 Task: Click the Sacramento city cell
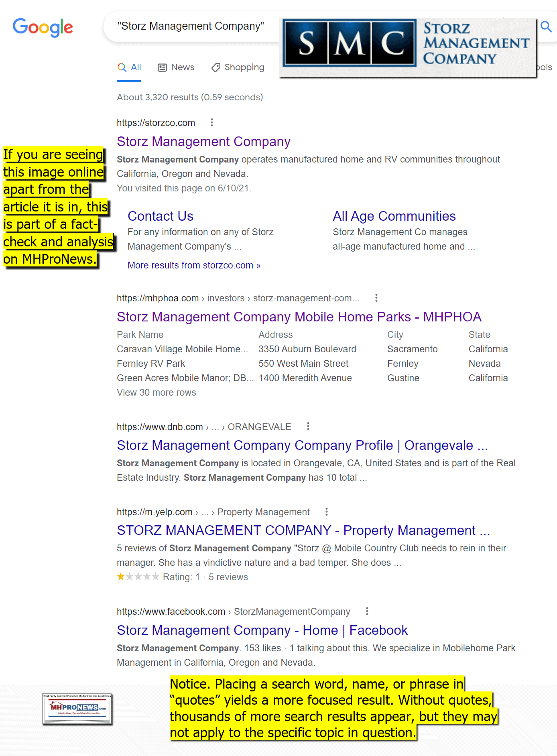point(413,349)
